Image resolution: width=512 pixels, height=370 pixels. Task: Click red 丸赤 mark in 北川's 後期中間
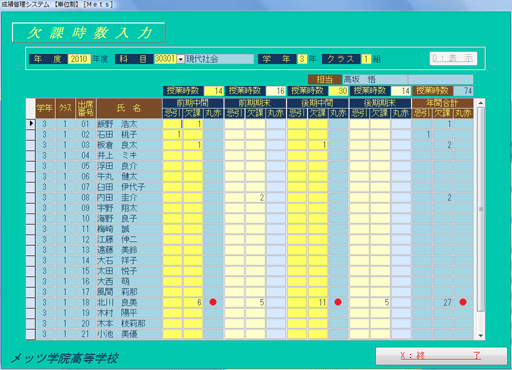(338, 302)
